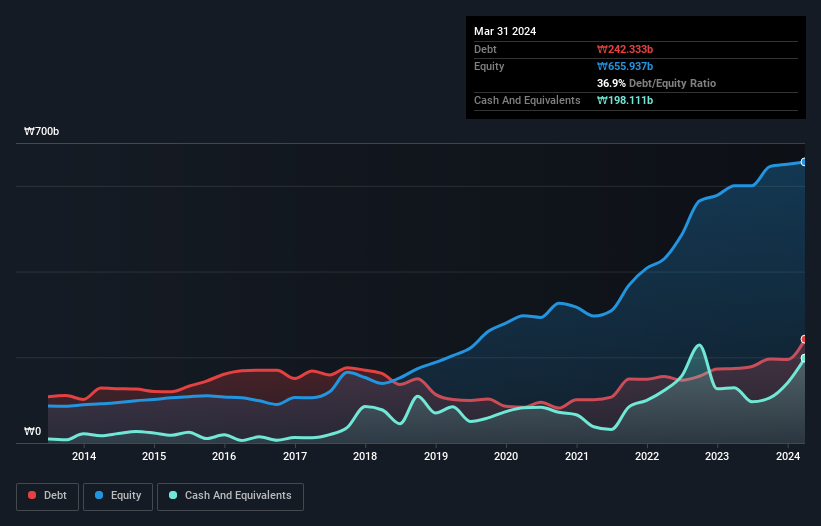Click the 2022 x-axis label
The height and width of the screenshot is (526, 821).
[x=647, y=456]
